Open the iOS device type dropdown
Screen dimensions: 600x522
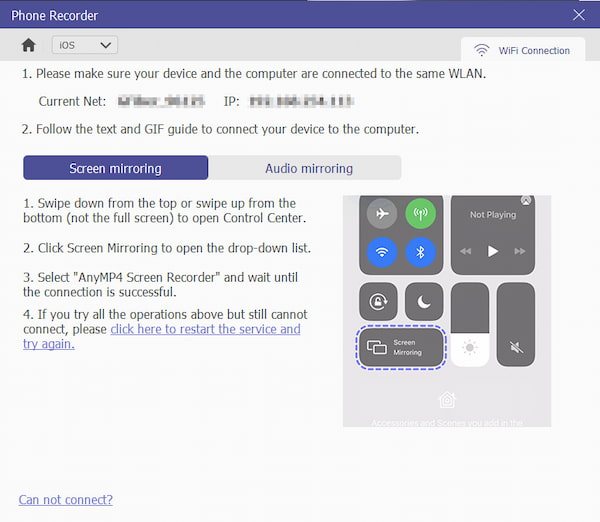(x=85, y=45)
